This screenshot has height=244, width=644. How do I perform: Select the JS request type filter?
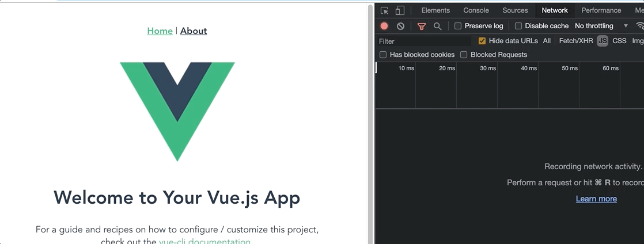(x=603, y=41)
